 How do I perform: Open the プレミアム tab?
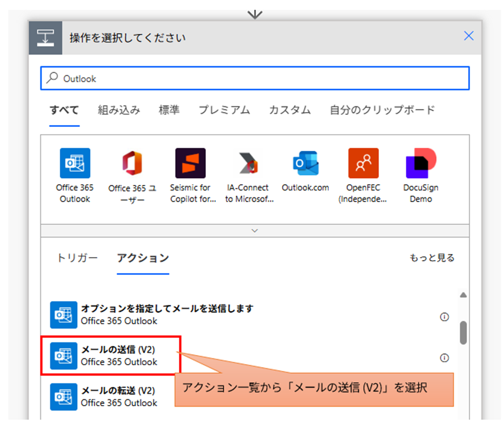click(x=224, y=112)
